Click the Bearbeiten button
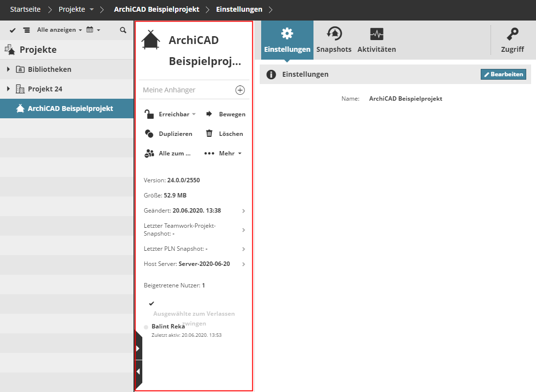The image size is (536, 392). point(503,74)
